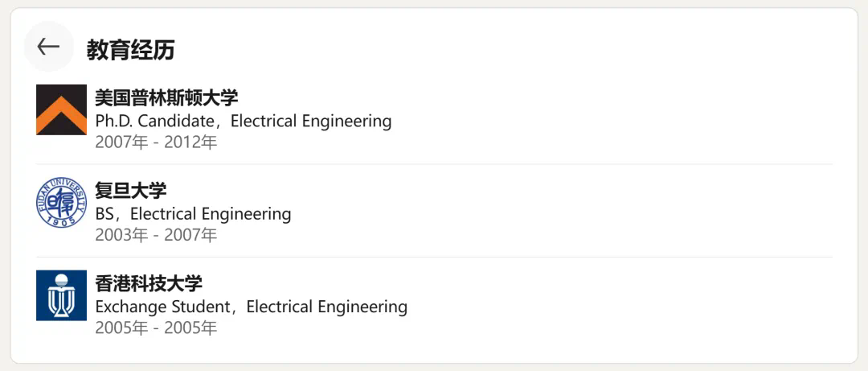Open the 香港科技大学 school name

coord(149,283)
